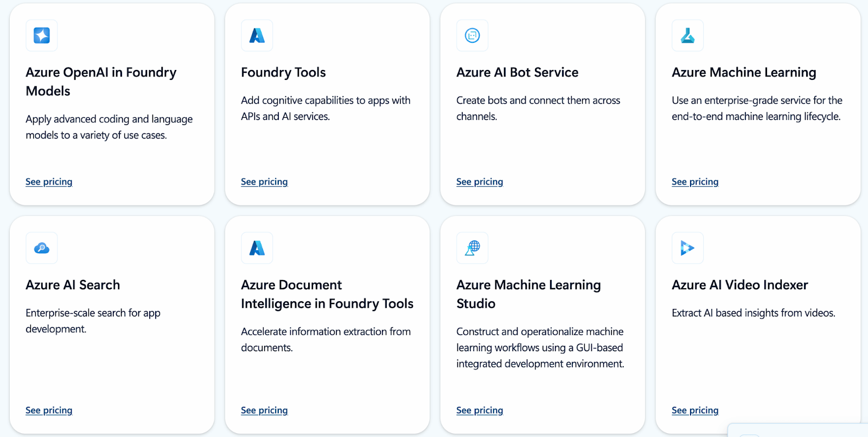Click the Azure AI Search cloud icon
Image resolution: width=868 pixels, height=437 pixels.
tap(42, 248)
